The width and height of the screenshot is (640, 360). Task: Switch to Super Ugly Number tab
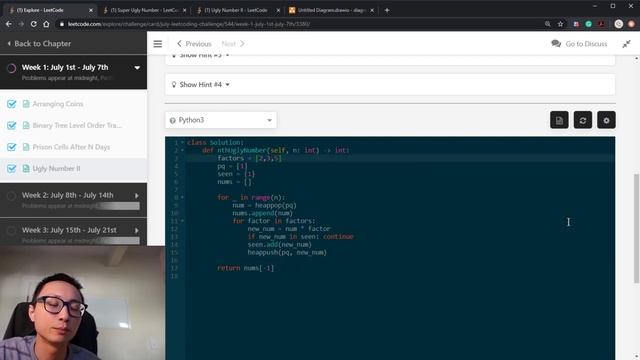[144, 10]
